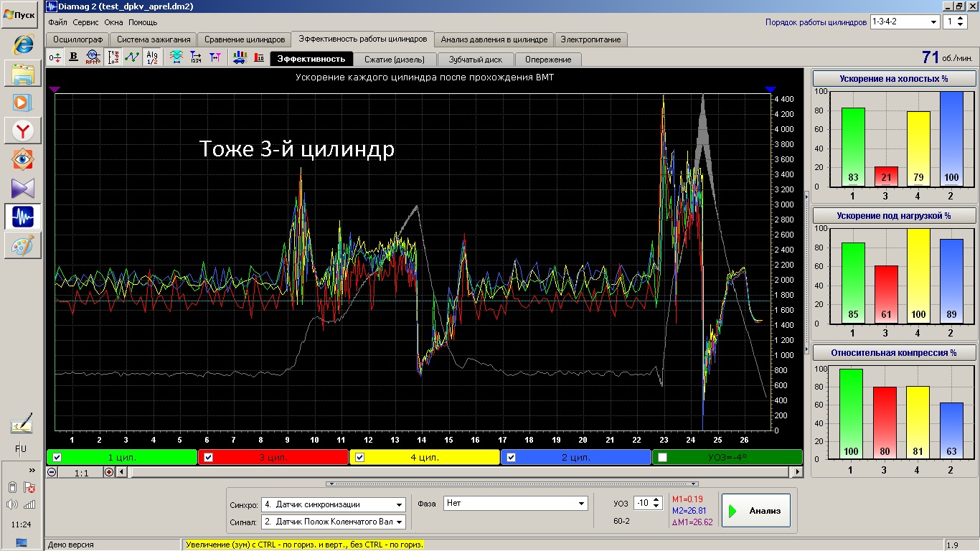Open the Paint palette taskbar icon
The width and height of the screenshot is (980, 551).
(x=22, y=245)
